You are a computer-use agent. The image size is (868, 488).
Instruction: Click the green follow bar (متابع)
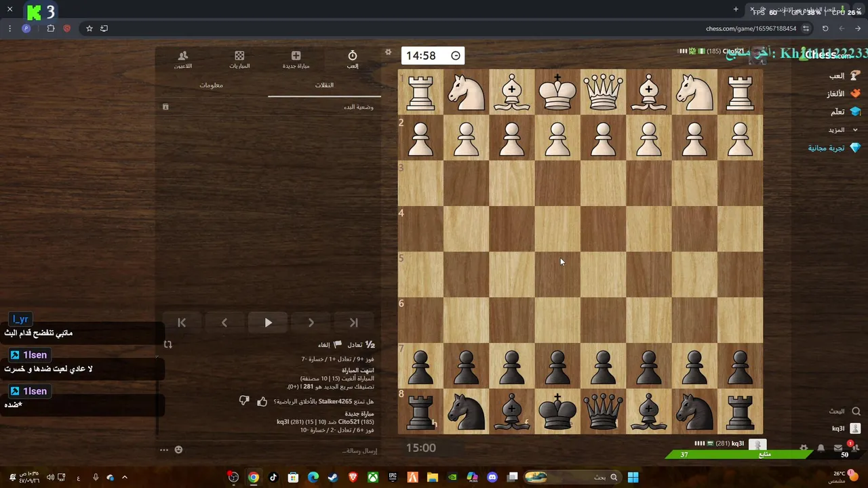[738, 455]
